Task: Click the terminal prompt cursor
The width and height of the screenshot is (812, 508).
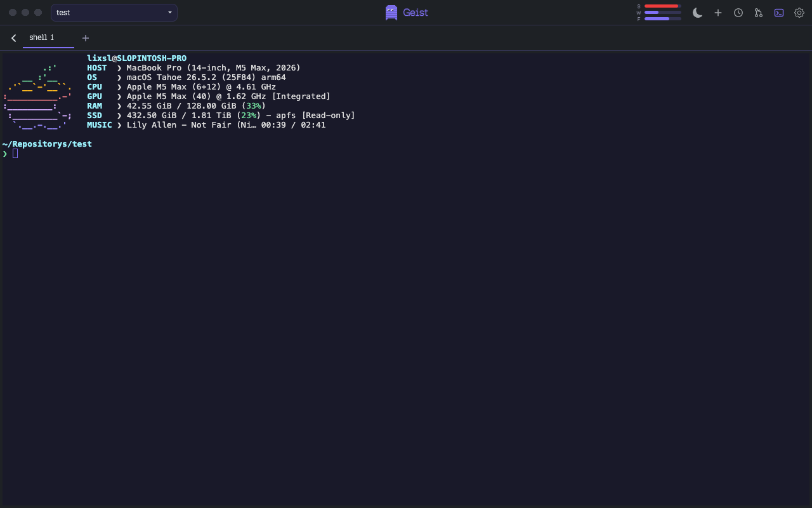Action: point(15,154)
